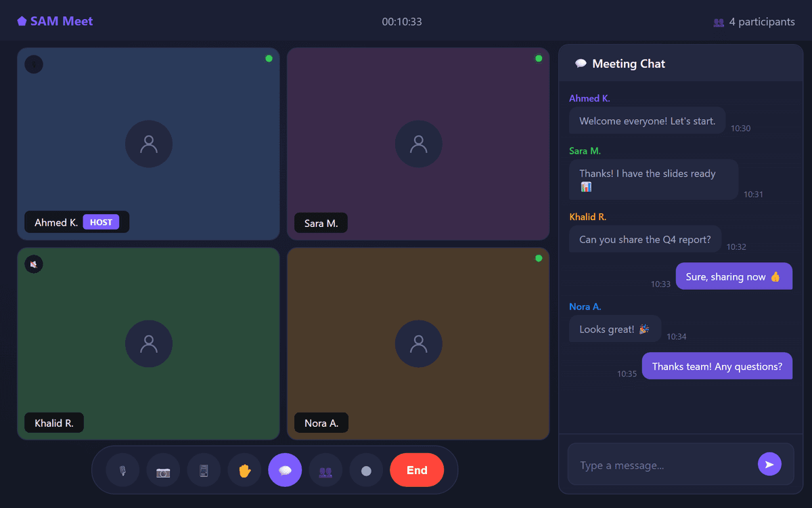Turn off the camera from the control bar

coord(163,470)
